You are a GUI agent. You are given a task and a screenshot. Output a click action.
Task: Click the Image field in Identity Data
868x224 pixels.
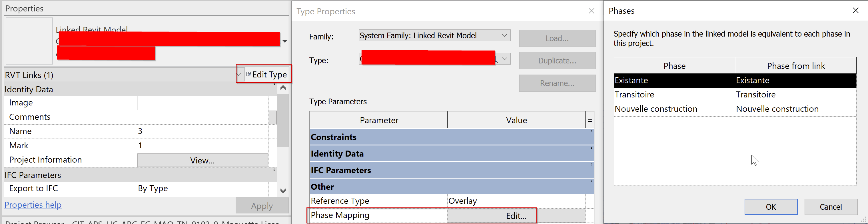coord(202,103)
